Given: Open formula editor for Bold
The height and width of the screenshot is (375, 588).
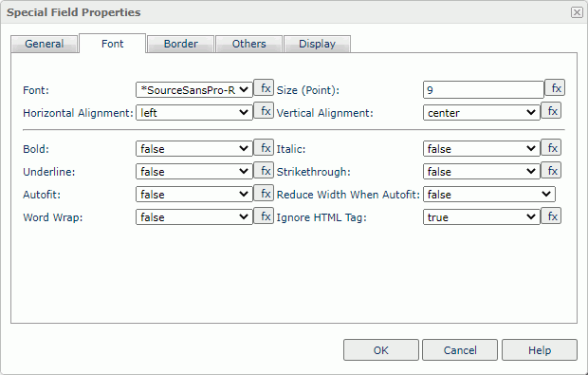Looking at the screenshot, I should (264, 147).
